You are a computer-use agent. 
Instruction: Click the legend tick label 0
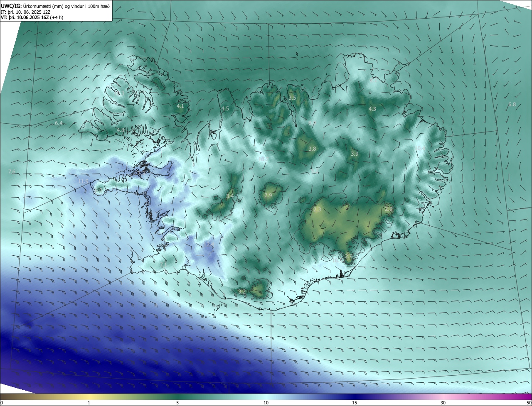(x=2, y=403)
